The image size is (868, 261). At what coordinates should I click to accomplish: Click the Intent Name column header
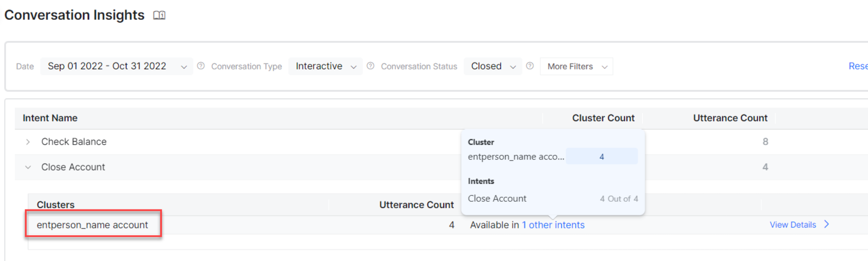50,118
